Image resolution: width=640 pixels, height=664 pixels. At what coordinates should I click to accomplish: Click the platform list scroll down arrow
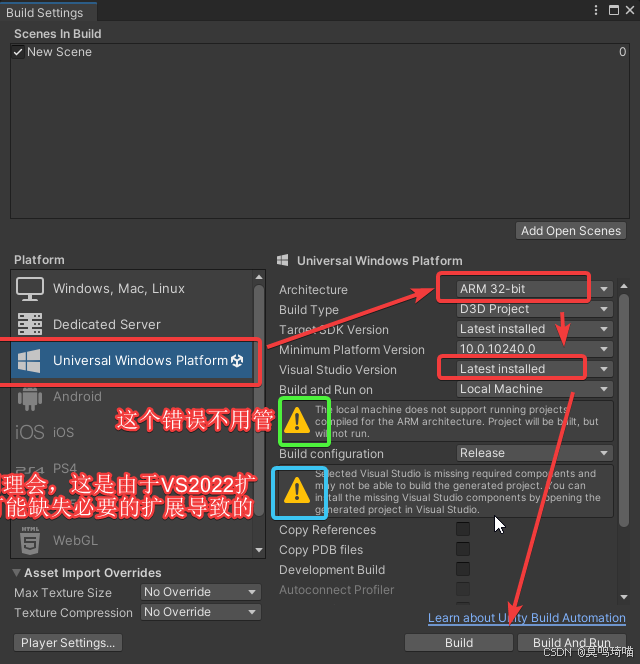coord(259,550)
